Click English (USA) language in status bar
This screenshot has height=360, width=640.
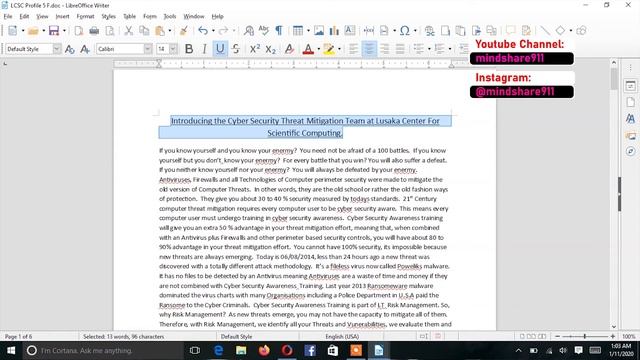pyautogui.click(x=342, y=337)
